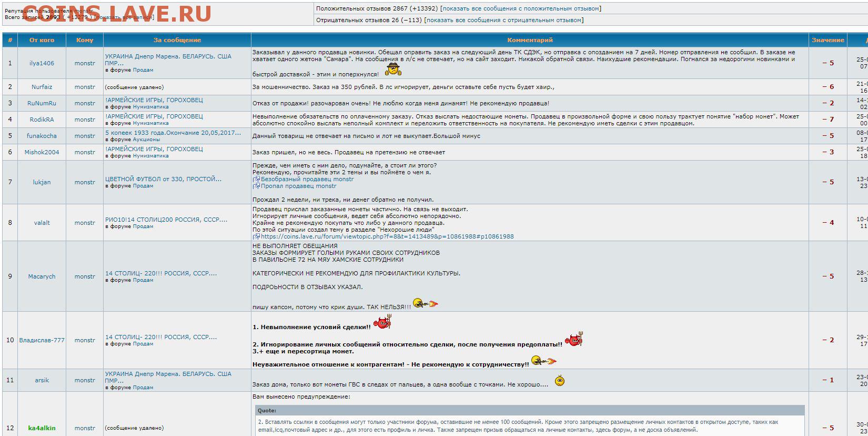Click the "Комментарий" column header
This screenshot has width=868, height=436.
click(530, 40)
